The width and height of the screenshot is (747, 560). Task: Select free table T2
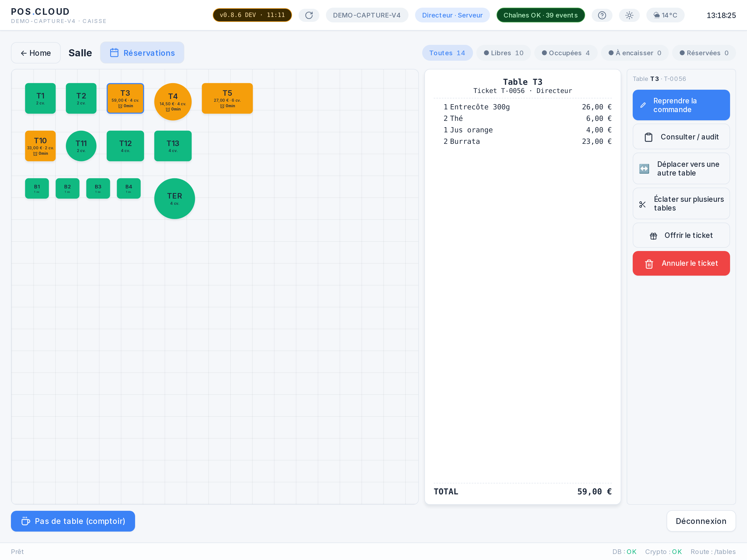click(x=81, y=98)
